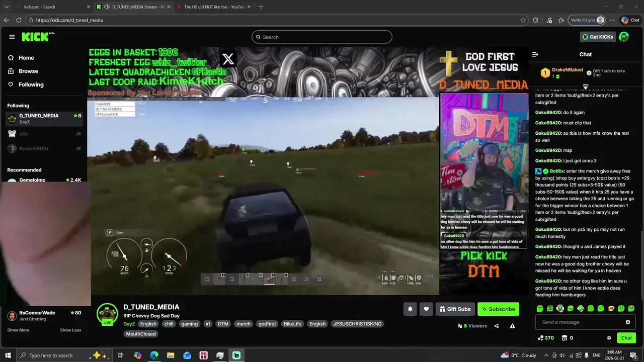Open browser Settings and more menu

point(612,20)
